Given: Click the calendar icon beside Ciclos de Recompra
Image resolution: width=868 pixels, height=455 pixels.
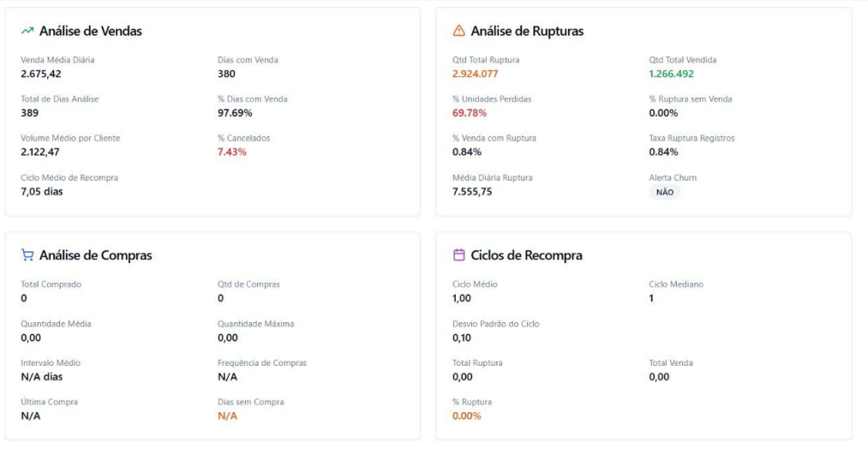Looking at the screenshot, I should coord(458,255).
